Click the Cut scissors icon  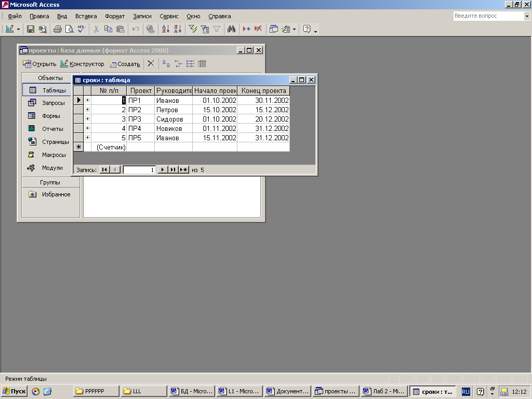tap(96, 29)
